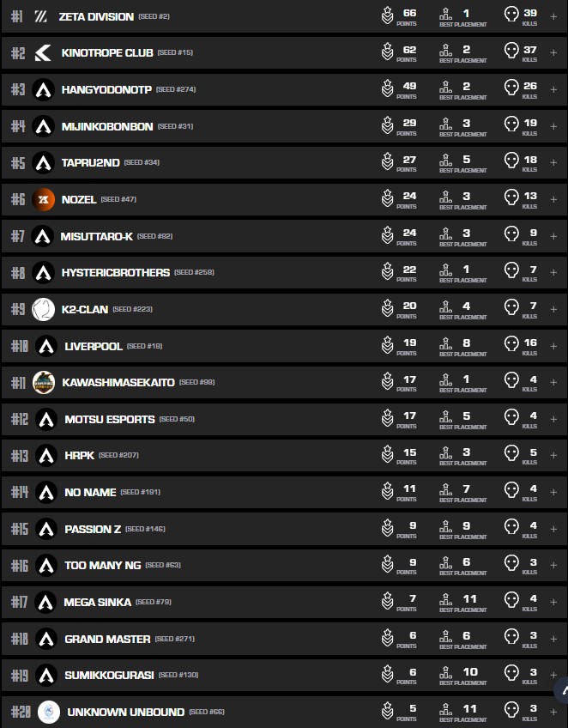Viewport: 568px width, 728px height.
Task: Click the K2-CLAN team logo
Action: [x=43, y=309]
